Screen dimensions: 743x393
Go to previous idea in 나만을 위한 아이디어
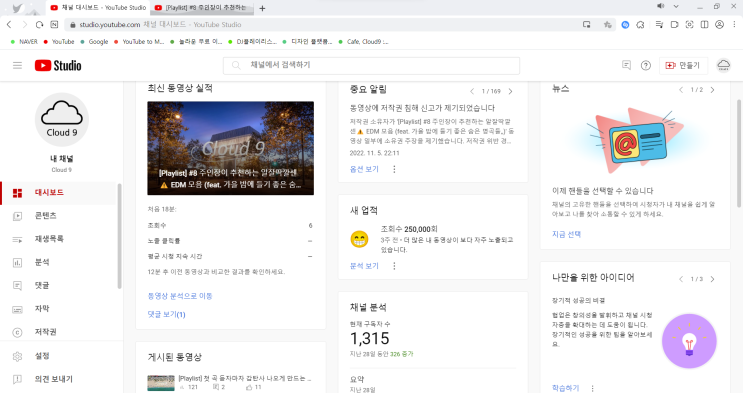coord(680,279)
